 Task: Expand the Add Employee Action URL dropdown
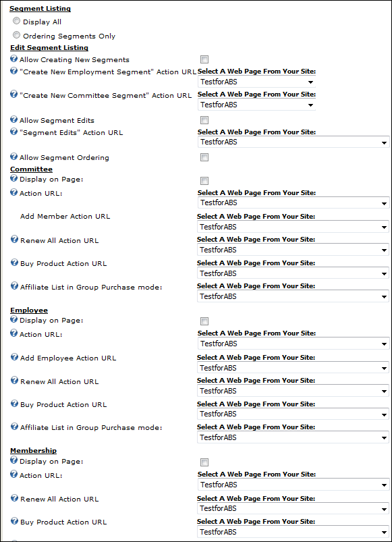[x=293, y=368]
